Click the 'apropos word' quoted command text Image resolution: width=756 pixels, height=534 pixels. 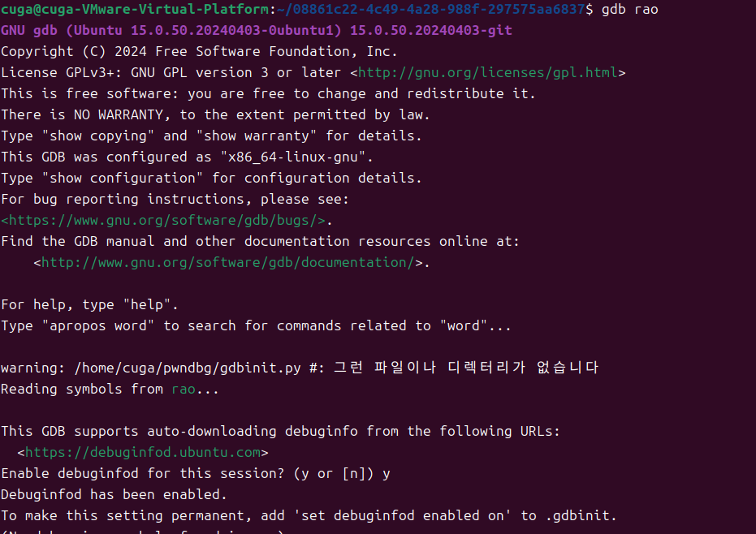click(98, 326)
